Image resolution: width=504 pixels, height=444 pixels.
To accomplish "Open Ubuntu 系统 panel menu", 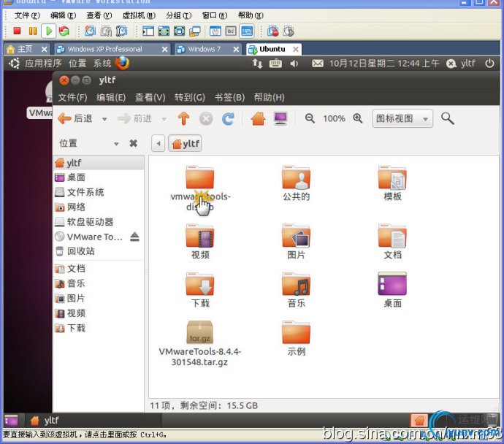I will click(x=102, y=64).
